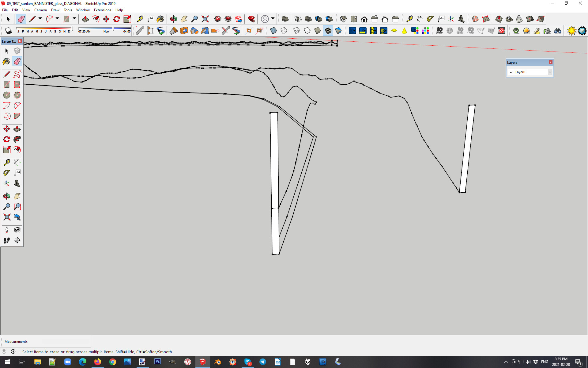Select the Push/Pull tool in top toolbar
This screenshot has width=588, height=368.
(x=85, y=19)
